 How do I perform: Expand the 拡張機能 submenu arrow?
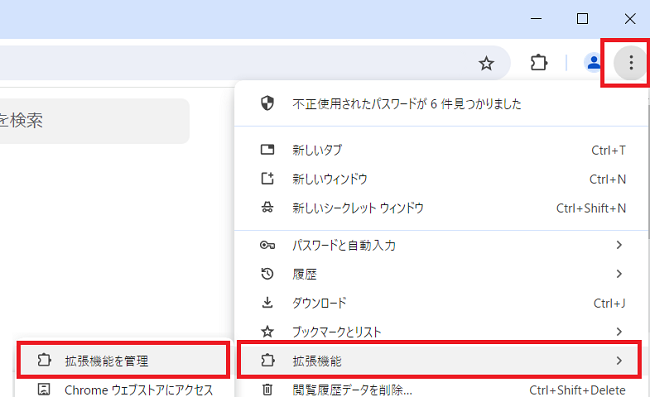(x=619, y=361)
